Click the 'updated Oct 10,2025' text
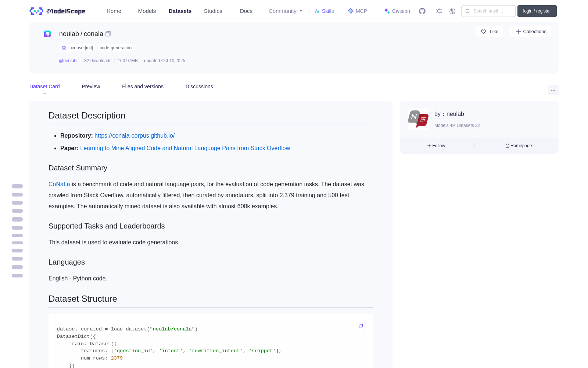Viewport: 588px width, 368px height. point(165,61)
